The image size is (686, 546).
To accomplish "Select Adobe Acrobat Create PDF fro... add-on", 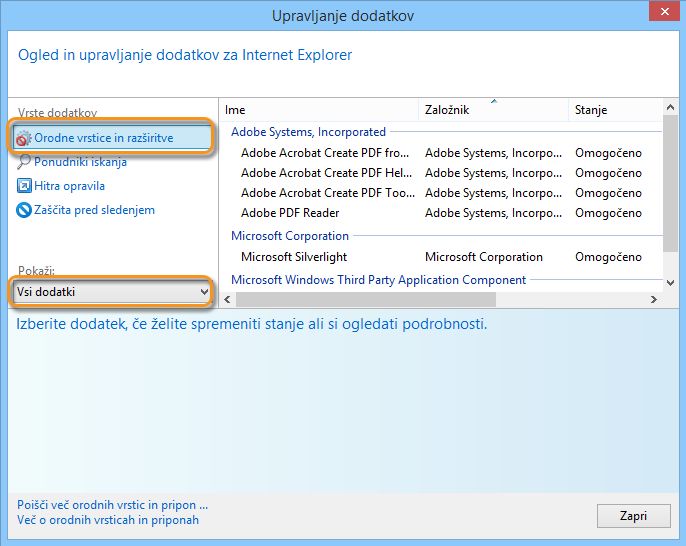I will (x=325, y=153).
